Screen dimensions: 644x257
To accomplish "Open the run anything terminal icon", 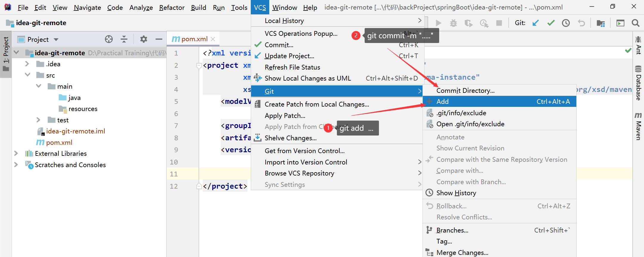I will click(620, 23).
